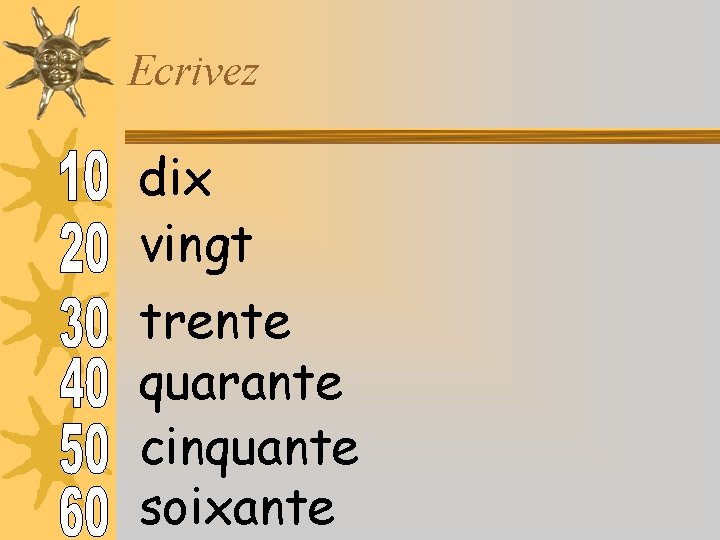Image resolution: width=720 pixels, height=540 pixels.
Task: Select the Ecrivez slide title
Action: pos(193,71)
